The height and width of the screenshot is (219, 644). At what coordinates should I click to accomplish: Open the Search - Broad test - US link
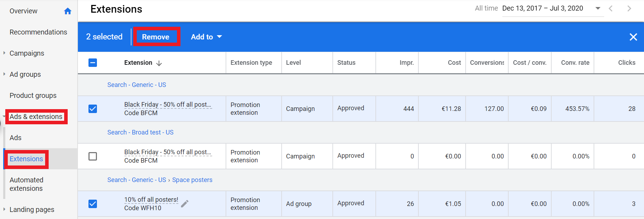tap(140, 132)
